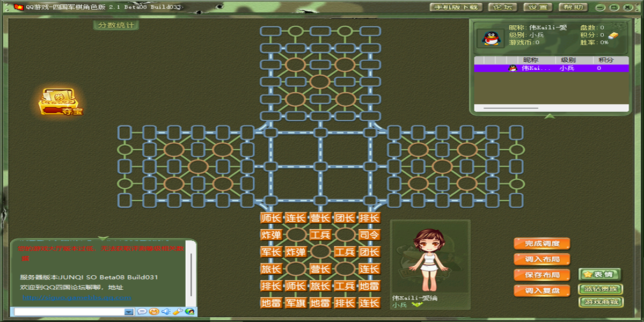Screen dimensions: 644x322
Task: Collapse the player panel with green arrow
Action: [549, 116]
